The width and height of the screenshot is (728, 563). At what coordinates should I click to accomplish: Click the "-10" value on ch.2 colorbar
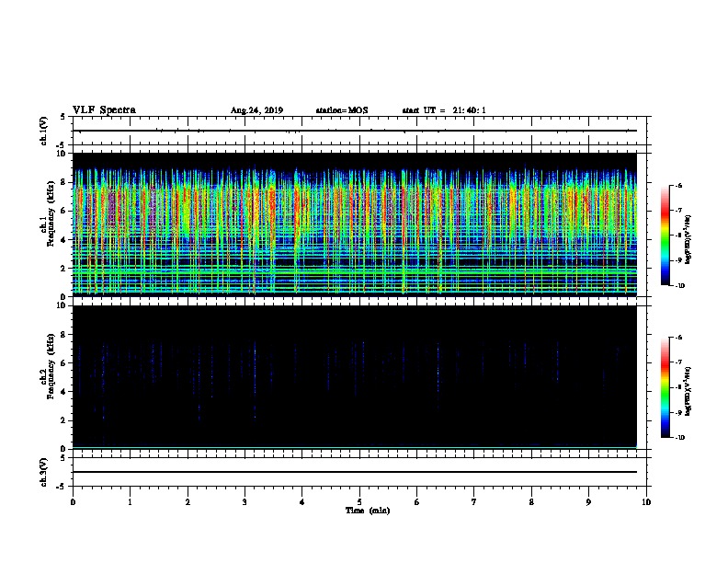point(679,438)
